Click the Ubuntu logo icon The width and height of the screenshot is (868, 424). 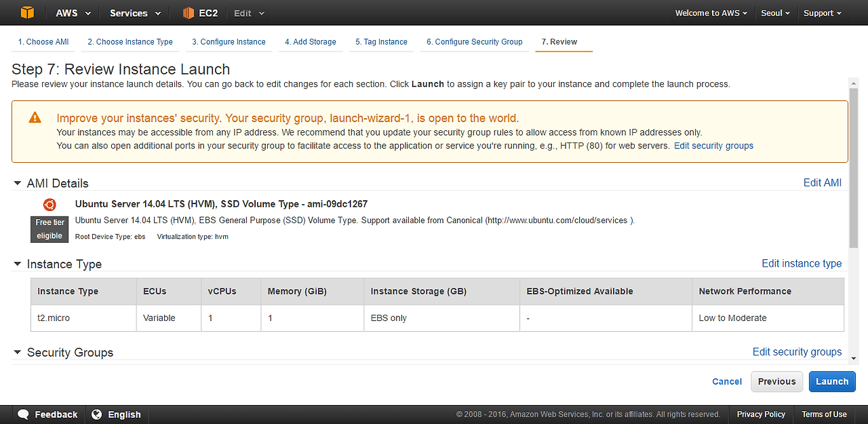50,204
